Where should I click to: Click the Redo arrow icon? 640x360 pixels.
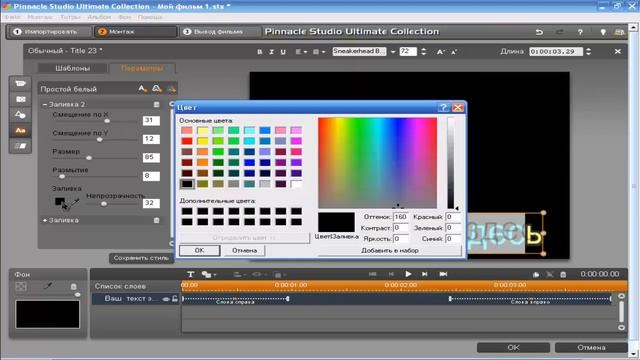(x=560, y=32)
